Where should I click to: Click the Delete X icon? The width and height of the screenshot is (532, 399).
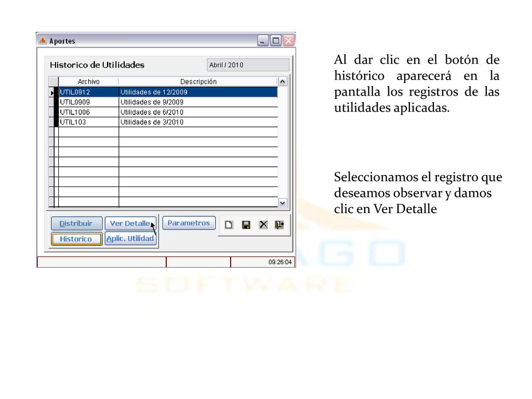pos(263,224)
